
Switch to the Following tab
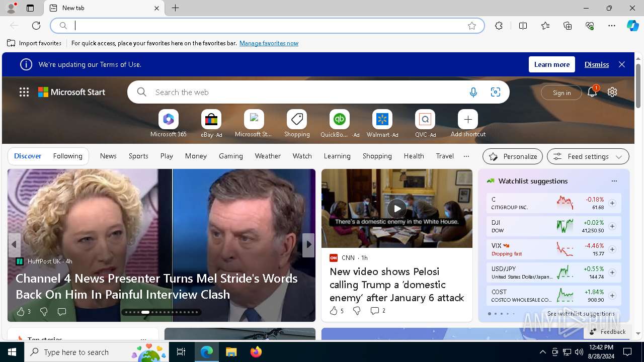click(68, 156)
